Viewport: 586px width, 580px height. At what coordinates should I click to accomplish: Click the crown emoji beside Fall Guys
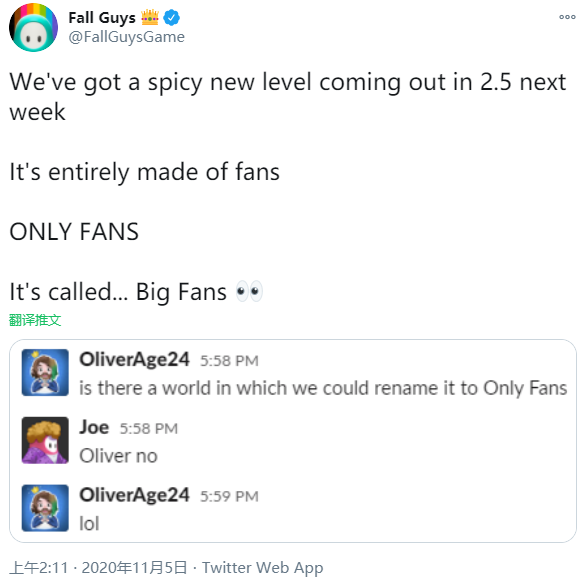pyautogui.click(x=150, y=17)
